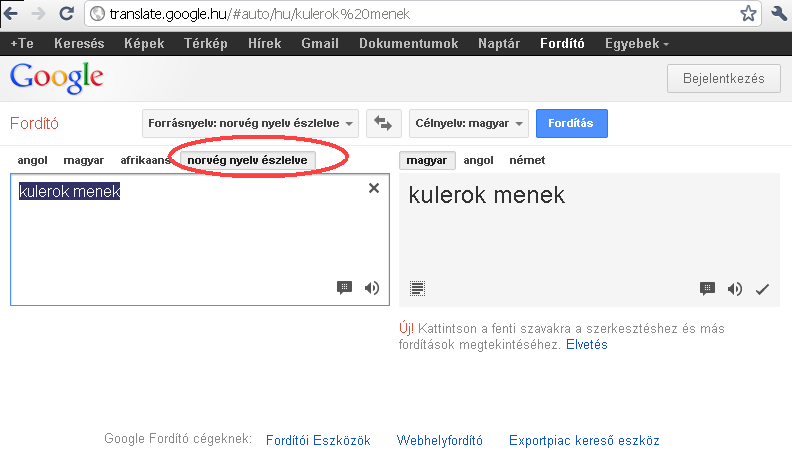Rate translation with the checkmark icon
Screen dimensions: 792x474
(x=763, y=289)
